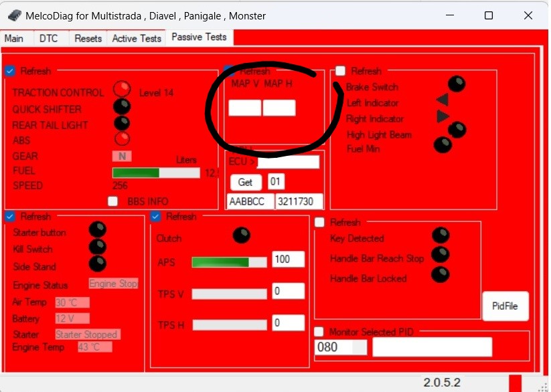Uncheck Refresh for the Starter button group
Screen dimensions: 551x392
(10, 216)
